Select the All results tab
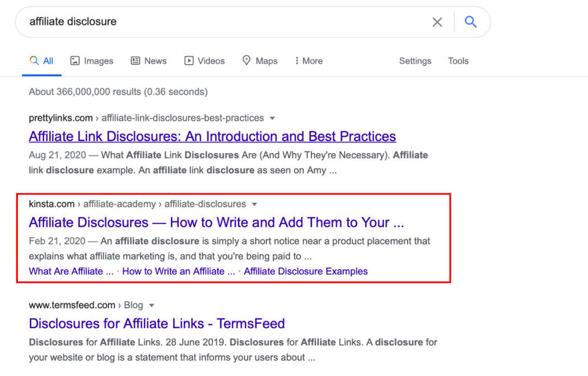The image size is (588, 376). (x=41, y=61)
